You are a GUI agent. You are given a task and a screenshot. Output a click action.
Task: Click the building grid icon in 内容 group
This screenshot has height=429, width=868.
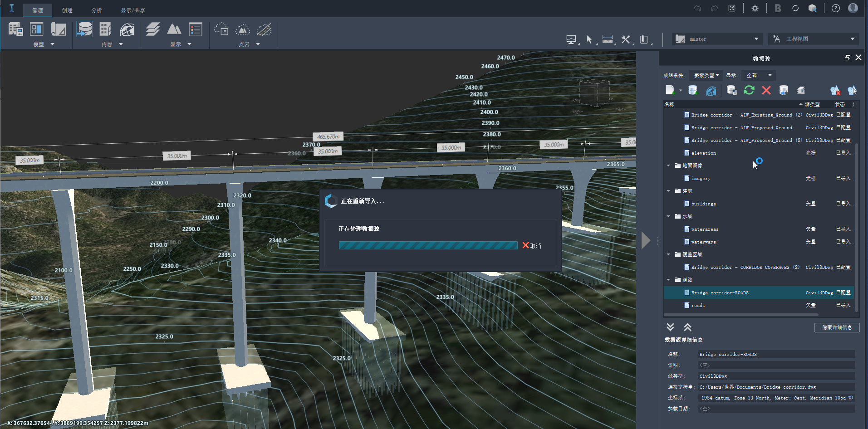click(x=105, y=29)
